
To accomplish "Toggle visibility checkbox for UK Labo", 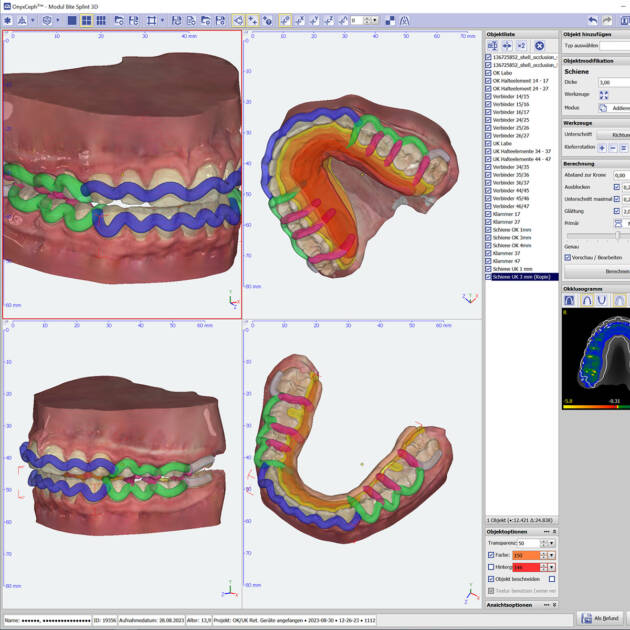I will point(488,143).
